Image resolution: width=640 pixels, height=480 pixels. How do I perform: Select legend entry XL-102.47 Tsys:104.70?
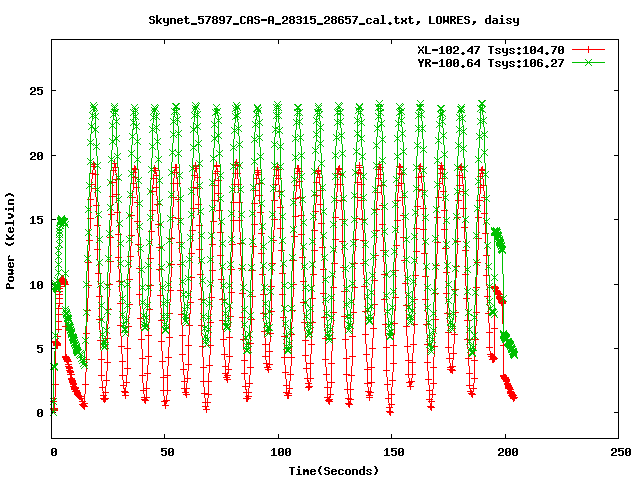click(x=491, y=50)
